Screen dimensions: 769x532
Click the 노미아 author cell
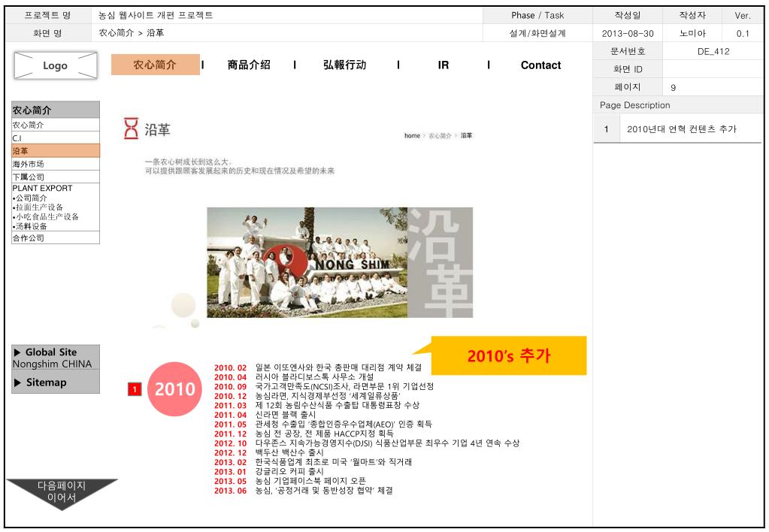(692, 33)
